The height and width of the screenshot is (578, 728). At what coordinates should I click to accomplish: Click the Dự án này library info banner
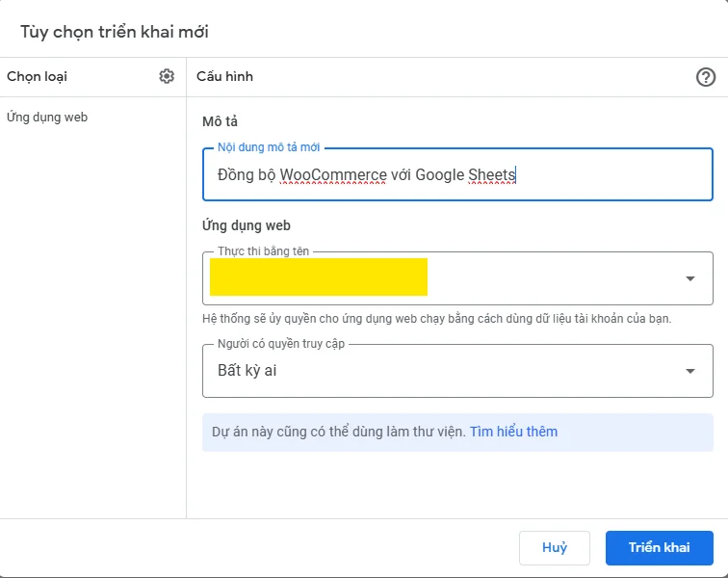point(457,433)
